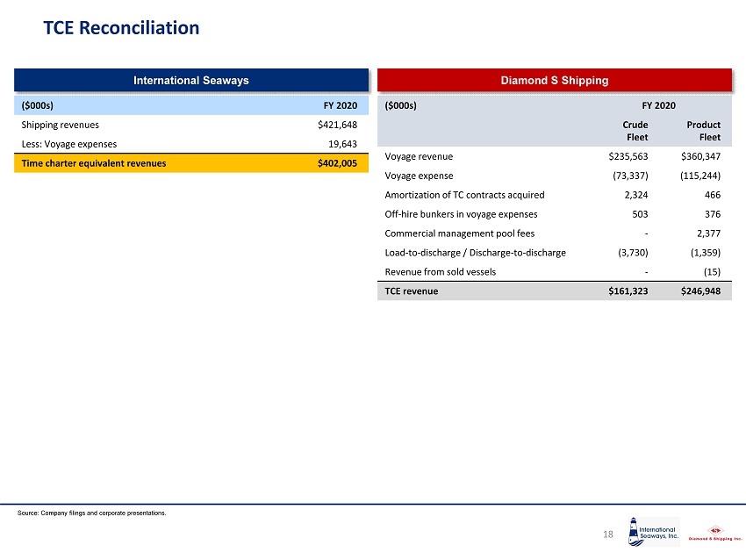This screenshot has width=746, height=560.
Task: Click the Product Fleet column header
Action: pyautogui.click(x=704, y=131)
